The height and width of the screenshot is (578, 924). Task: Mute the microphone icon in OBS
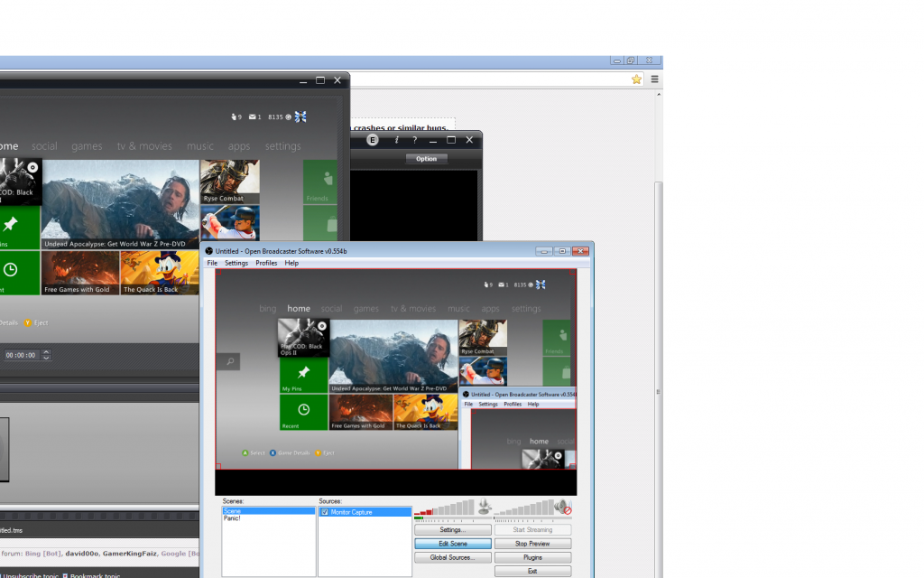pyautogui.click(x=485, y=506)
